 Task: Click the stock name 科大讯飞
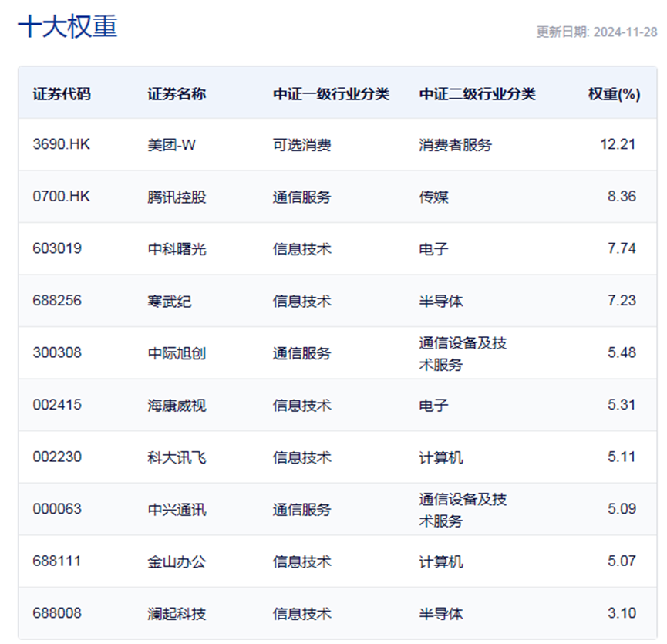point(177,457)
